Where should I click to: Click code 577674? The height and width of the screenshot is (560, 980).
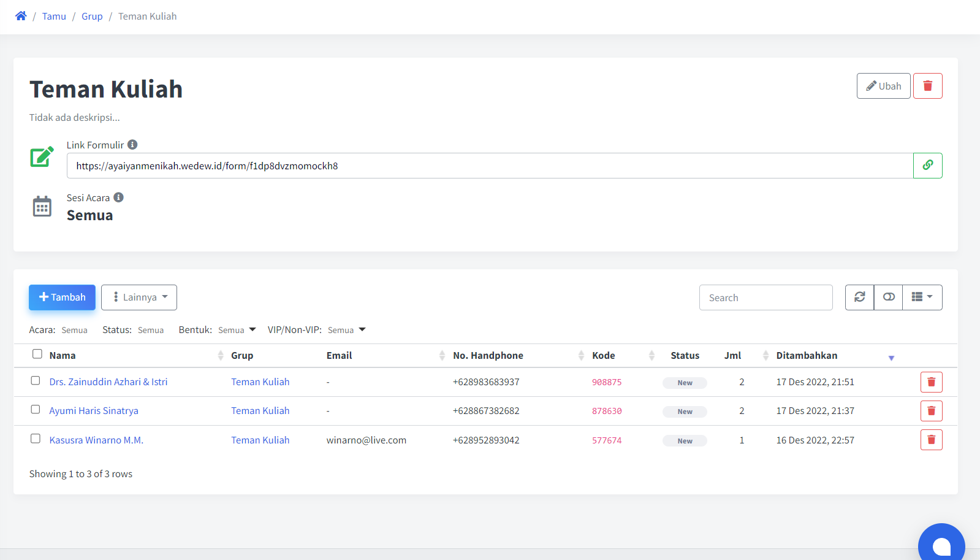(607, 440)
